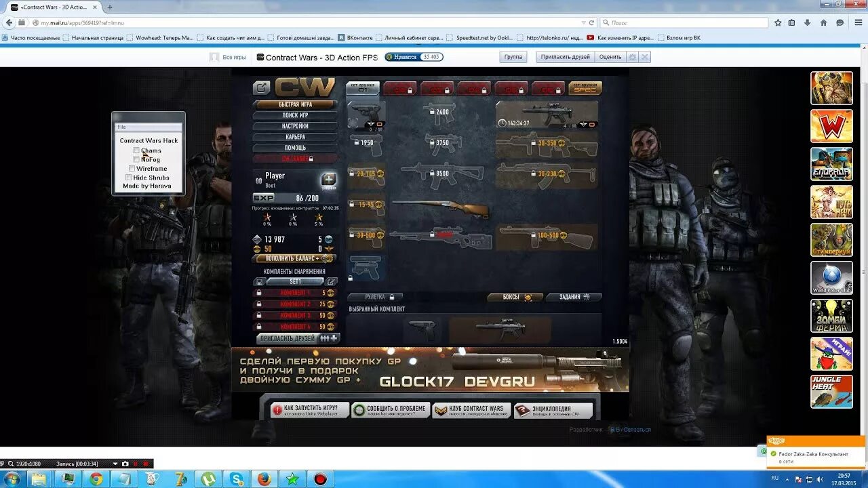The height and width of the screenshot is (488, 868).
Task: Click КАК ЗАПУСТИТЬ ИГРУ button
Action: tap(309, 410)
